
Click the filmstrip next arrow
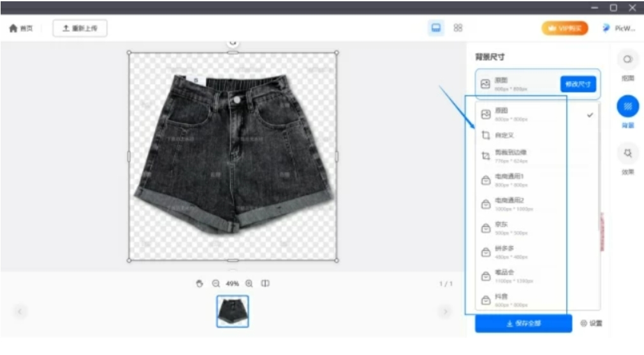[445, 312]
